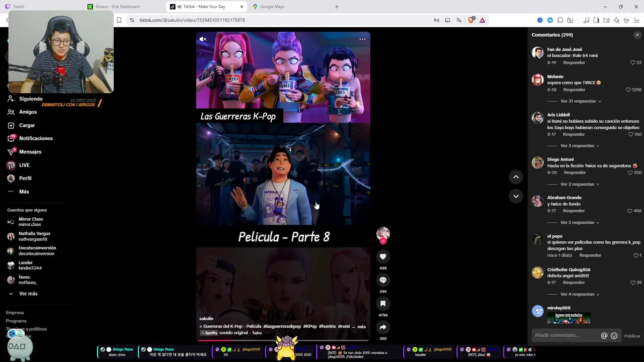Open the emoji picker in comment box
The image size is (644, 362).
click(x=614, y=336)
